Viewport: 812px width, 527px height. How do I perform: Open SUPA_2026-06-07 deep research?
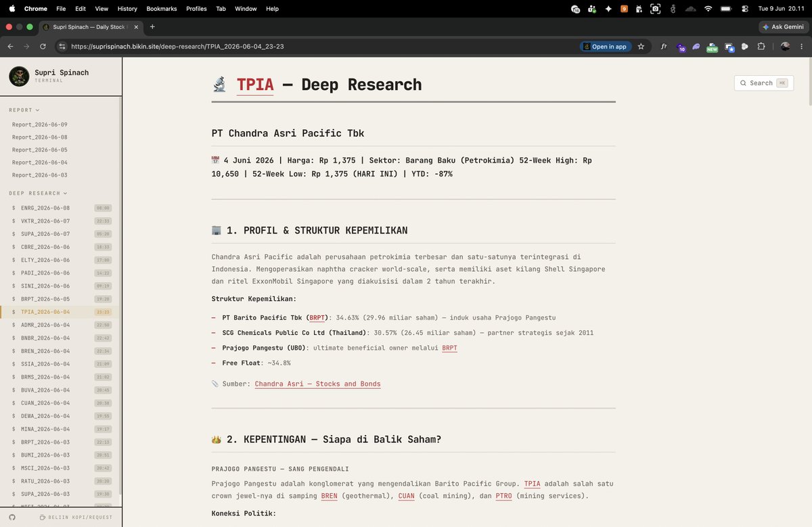click(61, 234)
